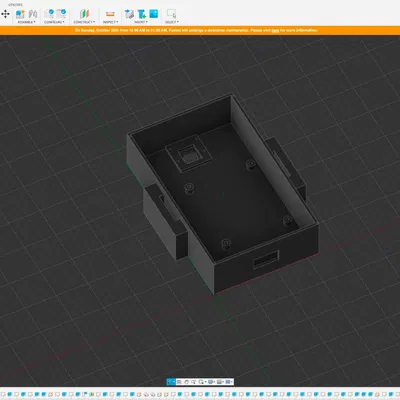Click the Measure icon in Inspect
The width and height of the screenshot is (400, 400).
110,14
